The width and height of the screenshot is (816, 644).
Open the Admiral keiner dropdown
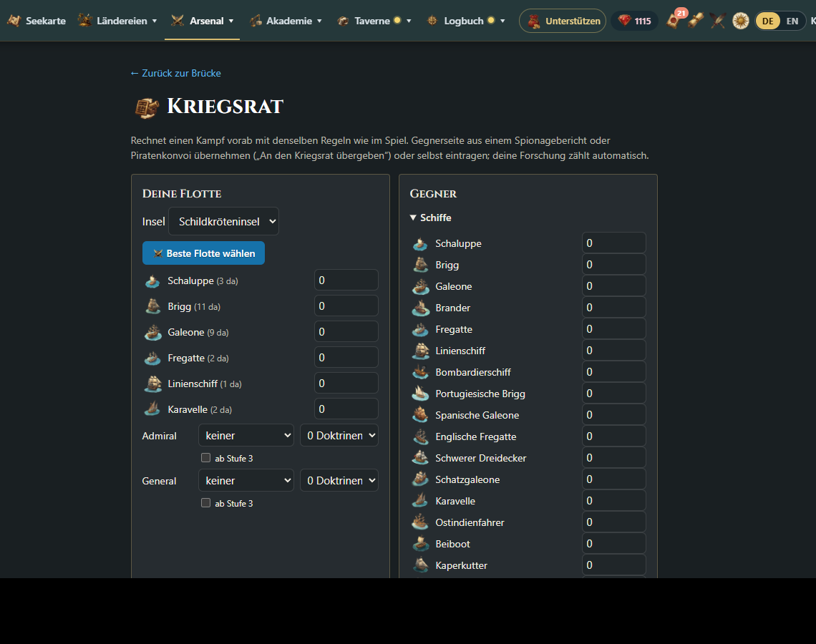[x=246, y=435]
